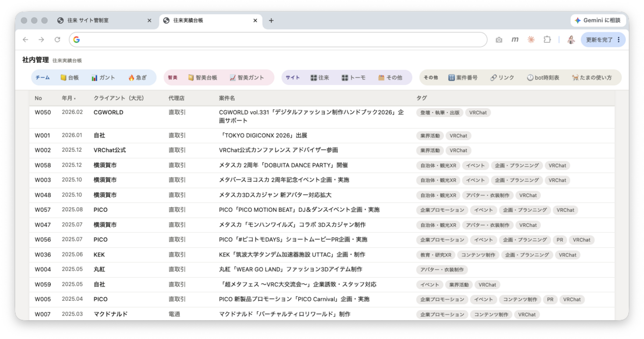
Task: Click the 代理店 column header
Action: [177, 98]
